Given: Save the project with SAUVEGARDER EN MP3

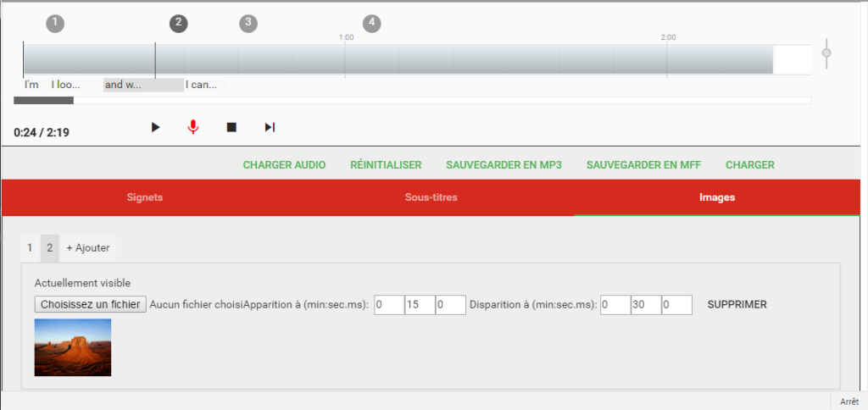Looking at the screenshot, I should pyautogui.click(x=504, y=165).
